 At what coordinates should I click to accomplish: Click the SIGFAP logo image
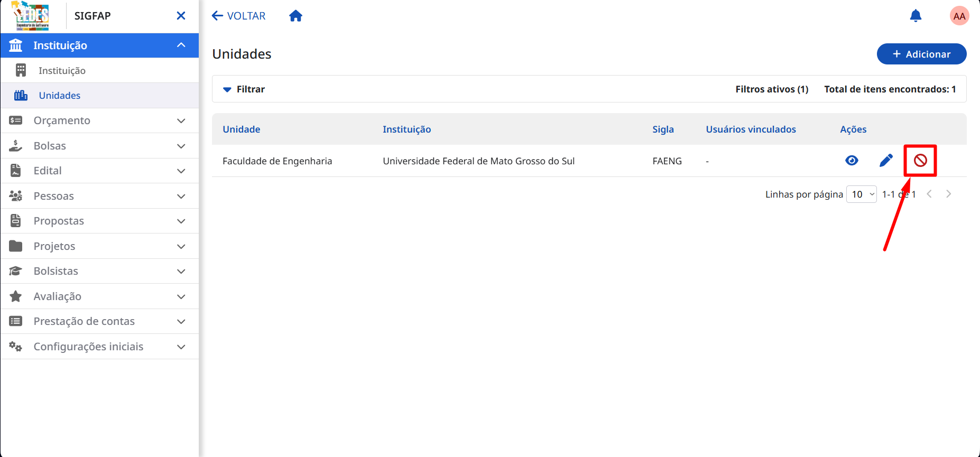point(31,15)
